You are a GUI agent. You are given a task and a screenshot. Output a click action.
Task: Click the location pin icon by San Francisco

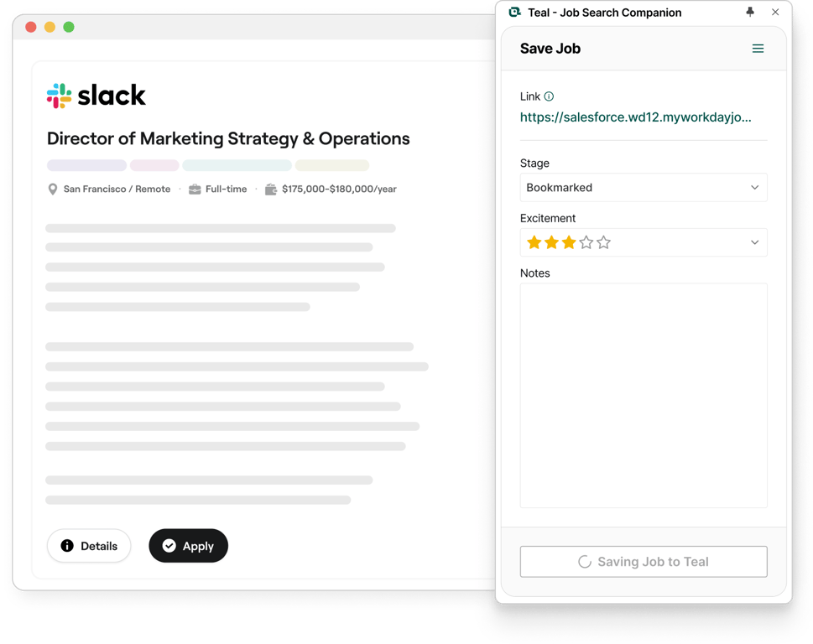[x=52, y=190]
